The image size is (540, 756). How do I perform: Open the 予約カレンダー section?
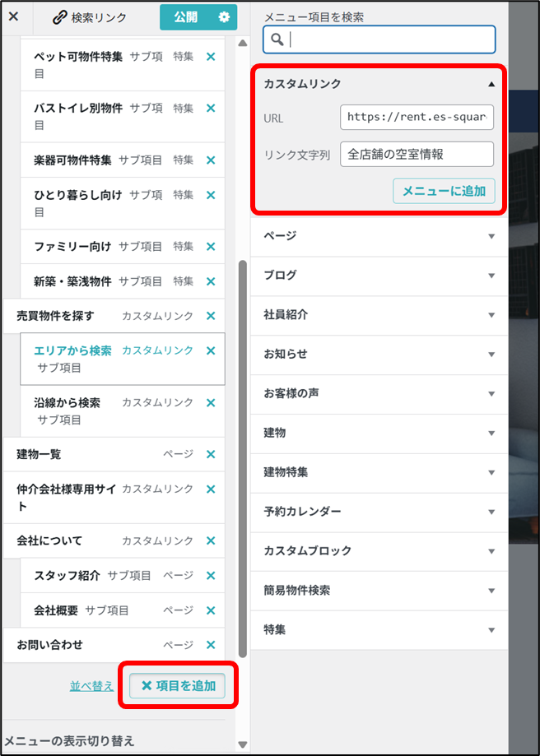[x=491, y=512]
